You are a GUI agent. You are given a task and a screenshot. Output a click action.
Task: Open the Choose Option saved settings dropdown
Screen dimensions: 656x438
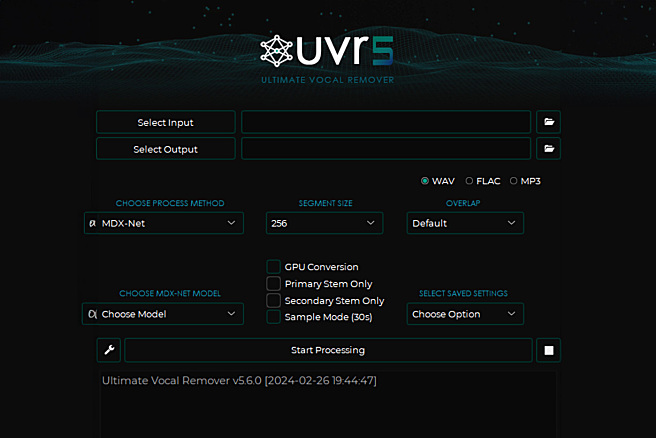pyautogui.click(x=465, y=314)
